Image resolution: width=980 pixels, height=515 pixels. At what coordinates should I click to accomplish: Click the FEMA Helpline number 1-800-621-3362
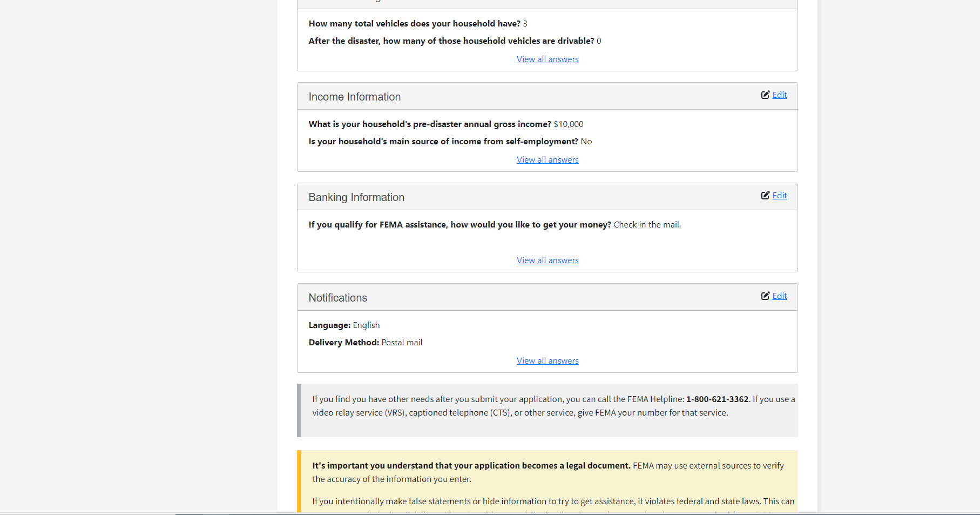[717, 399]
